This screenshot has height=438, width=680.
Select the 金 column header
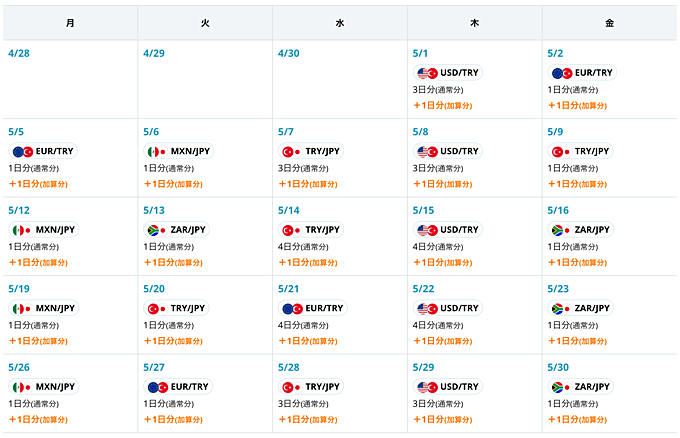pyautogui.click(x=609, y=22)
